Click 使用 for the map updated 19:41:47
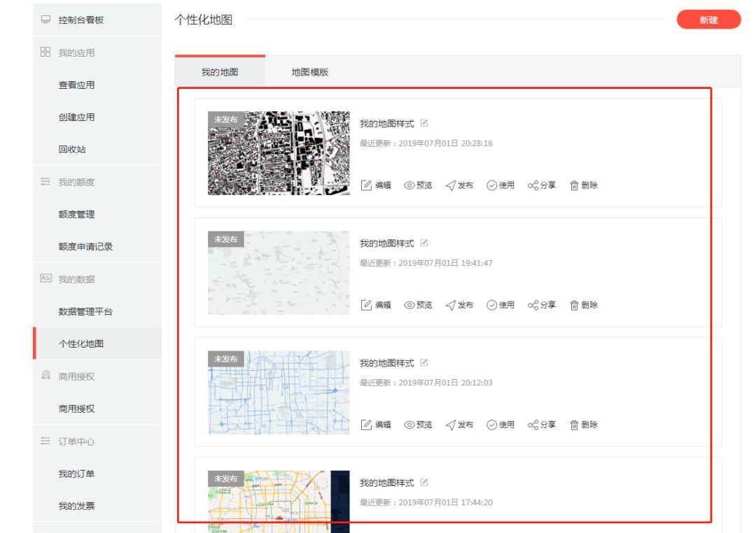Screen dimensions: 756x533 click(500, 304)
